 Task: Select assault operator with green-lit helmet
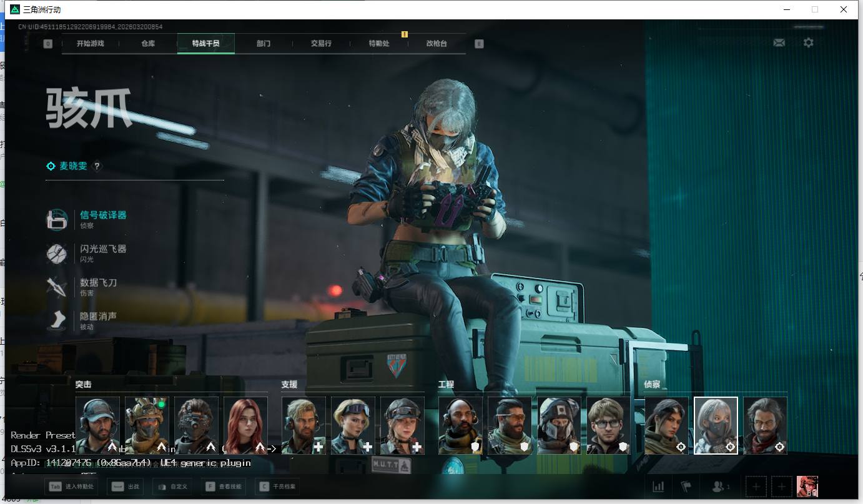[147, 425]
